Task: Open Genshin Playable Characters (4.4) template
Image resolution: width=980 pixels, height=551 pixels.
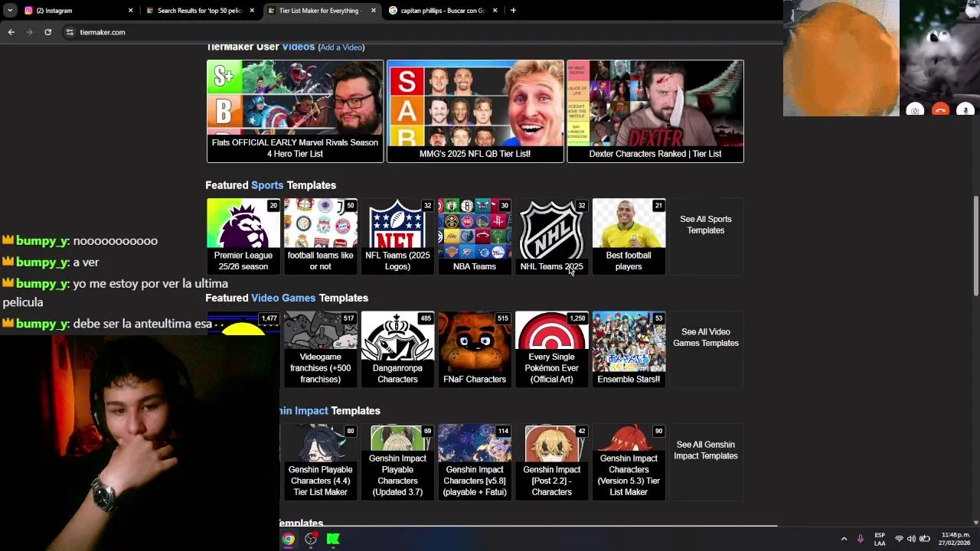Action: pos(320,461)
